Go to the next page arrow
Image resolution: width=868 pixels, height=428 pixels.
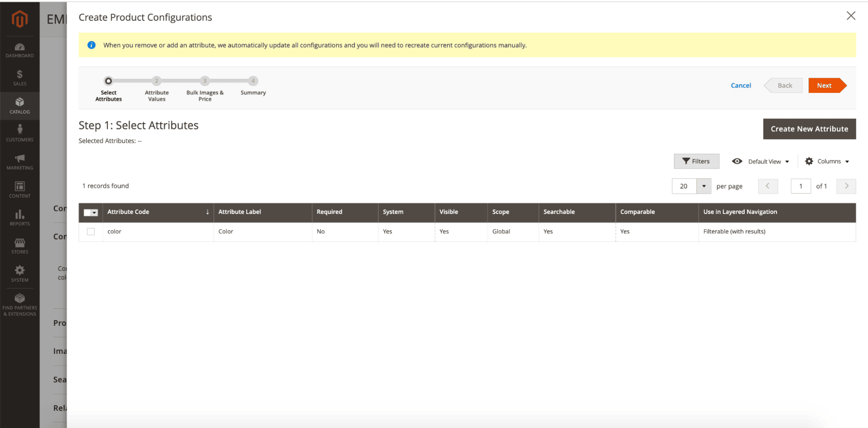pyautogui.click(x=846, y=186)
